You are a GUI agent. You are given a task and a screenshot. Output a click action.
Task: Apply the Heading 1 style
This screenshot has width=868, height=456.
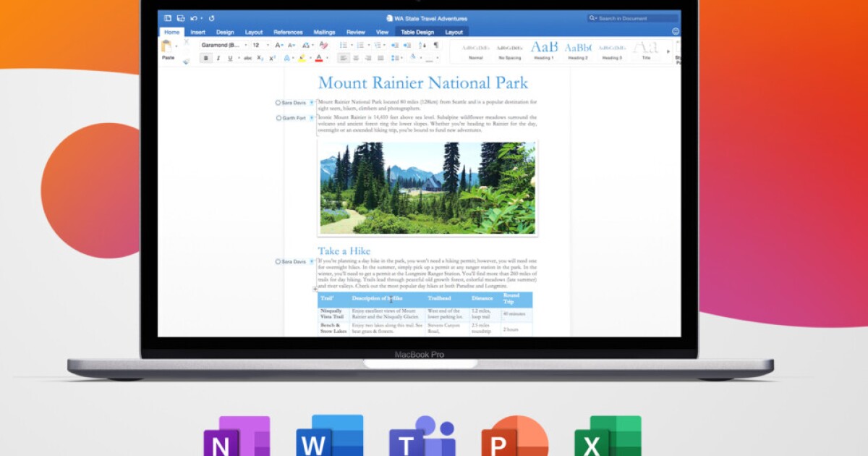point(544,51)
